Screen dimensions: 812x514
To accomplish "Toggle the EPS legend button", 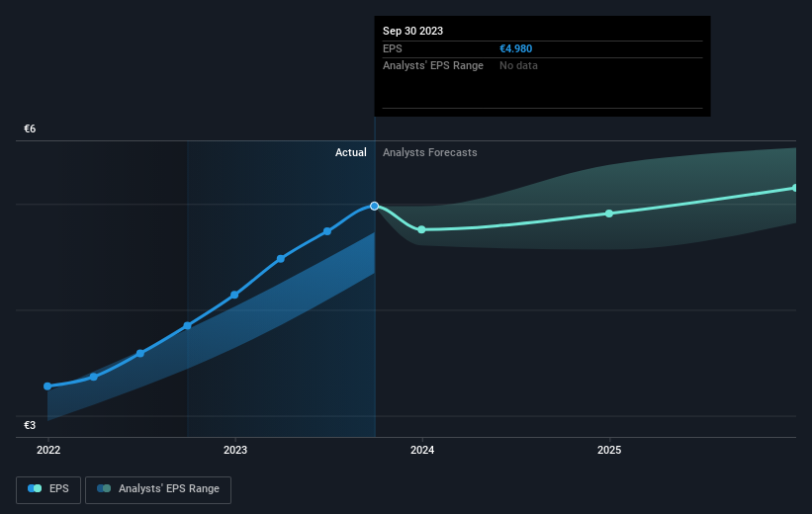I will [x=48, y=489].
